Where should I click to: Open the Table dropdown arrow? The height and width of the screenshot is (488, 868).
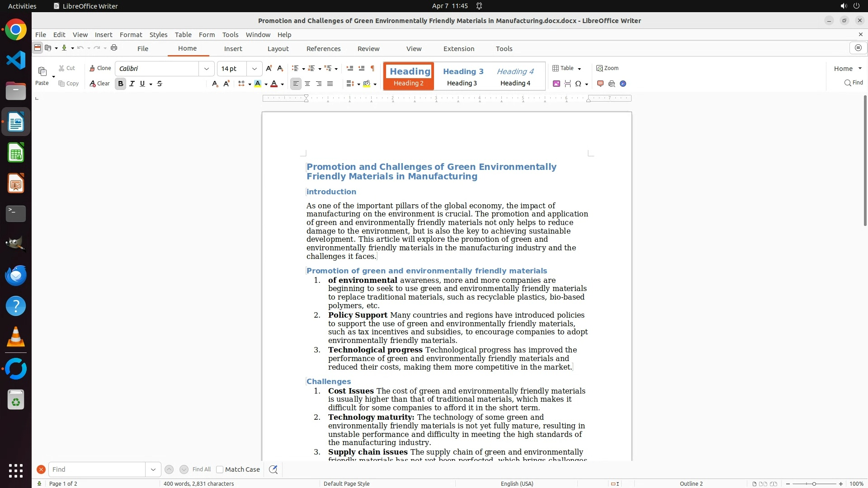pyautogui.click(x=579, y=69)
